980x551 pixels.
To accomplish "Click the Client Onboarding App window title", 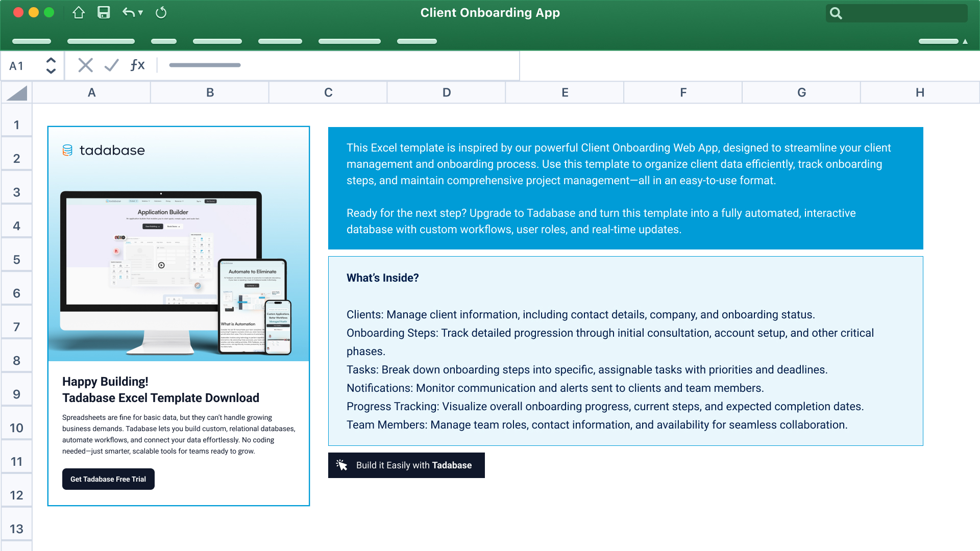I will point(490,13).
